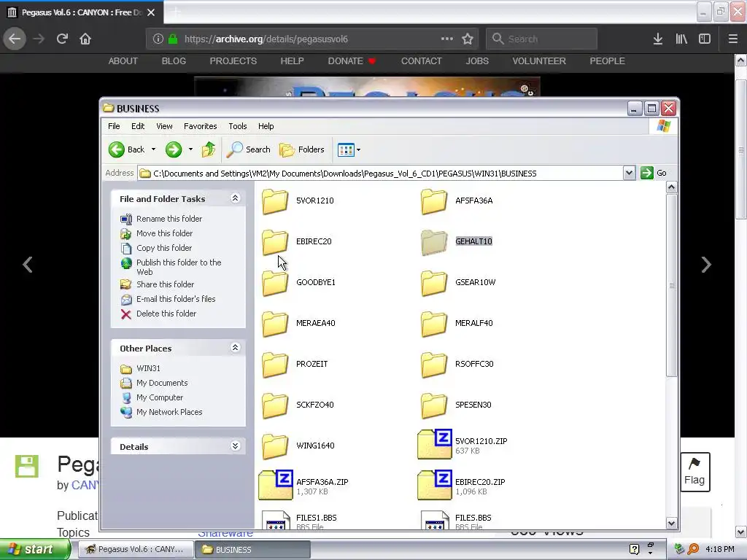Open the Favorites menu
The width and height of the screenshot is (747, 560).
(x=200, y=126)
